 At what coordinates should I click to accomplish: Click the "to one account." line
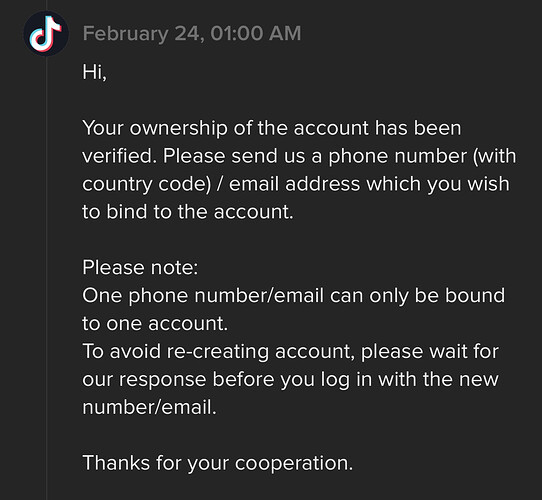[x=155, y=324]
